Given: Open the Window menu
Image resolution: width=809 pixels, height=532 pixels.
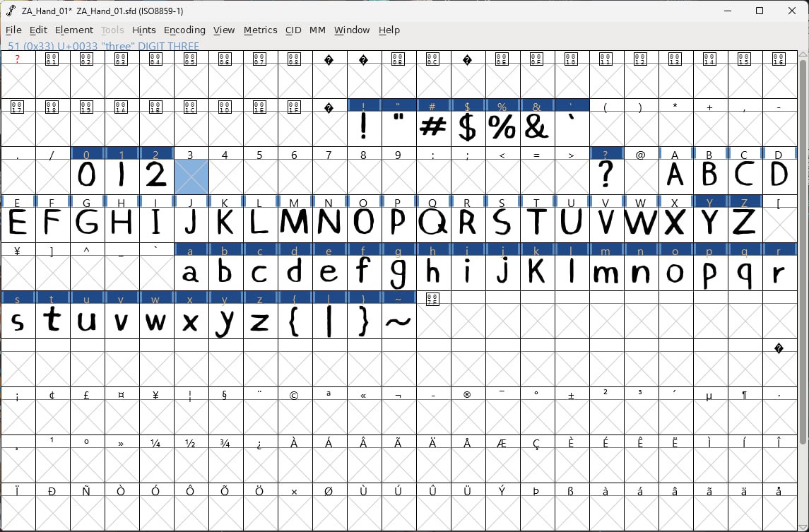Looking at the screenshot, I should pyautogui.click(x=352, y=30).
